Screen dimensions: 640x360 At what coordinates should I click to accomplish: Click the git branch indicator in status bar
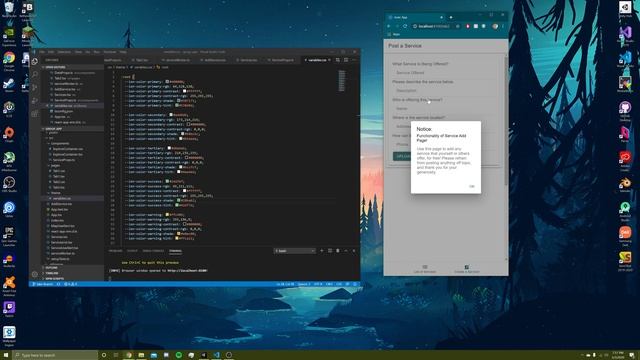[x=43, y=284]
